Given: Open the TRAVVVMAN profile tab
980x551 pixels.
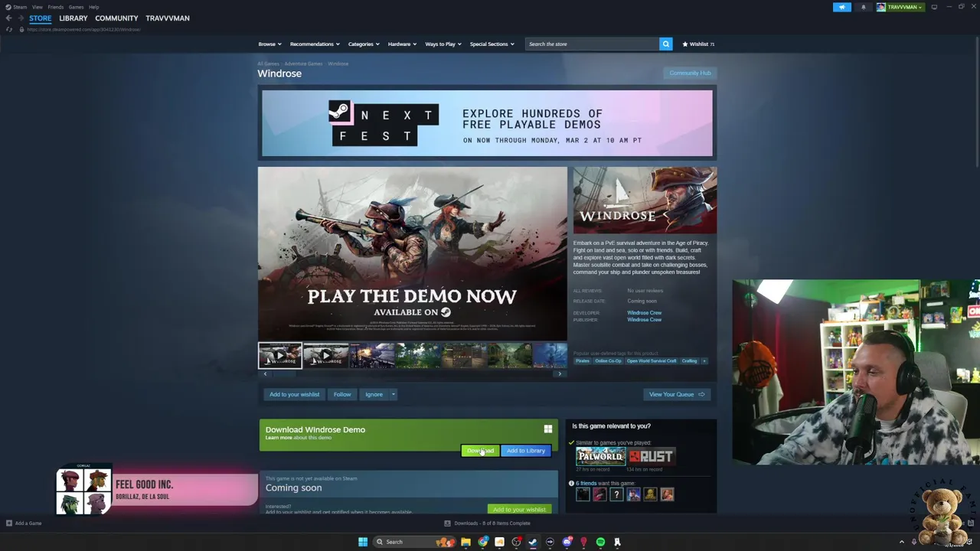Looking at the screenshot, I should pyautogui.click(x=168, y=18).
